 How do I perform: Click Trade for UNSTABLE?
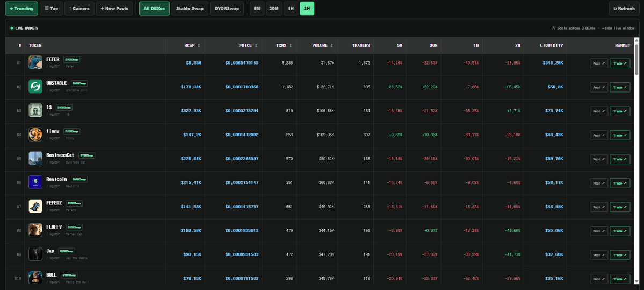(x=620, y=87)
